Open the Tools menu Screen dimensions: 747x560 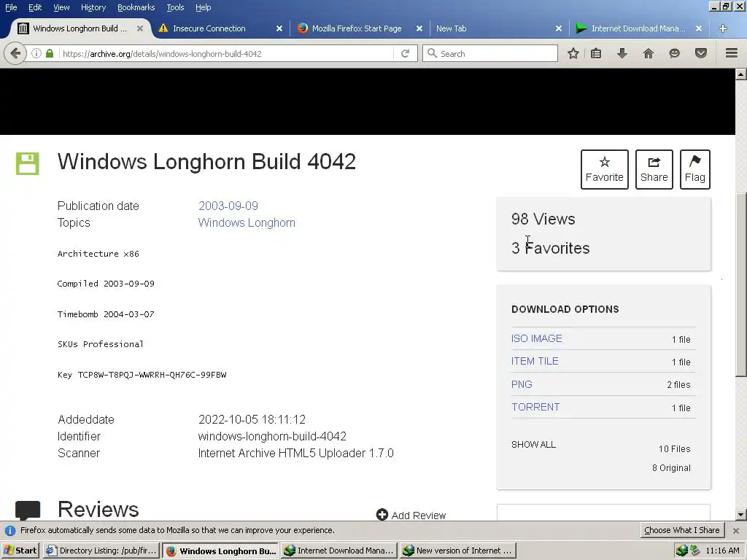(x=175, y=7)
